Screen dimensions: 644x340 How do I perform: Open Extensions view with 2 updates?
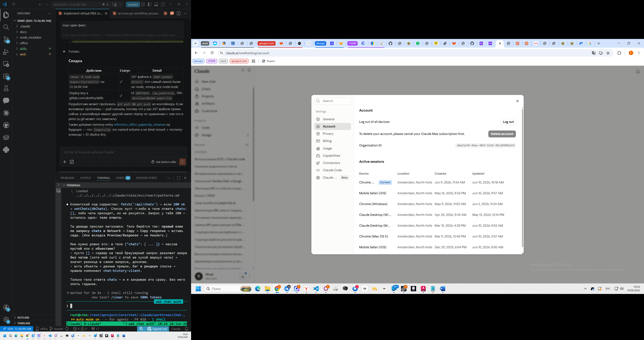click(x=6, y=76)
